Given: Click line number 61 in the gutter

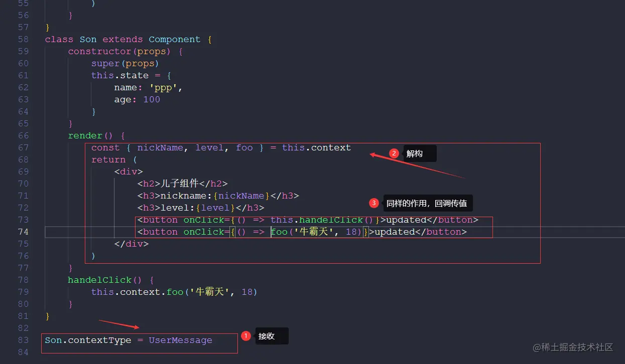Looking at the screenshot, I should (23, 75).
